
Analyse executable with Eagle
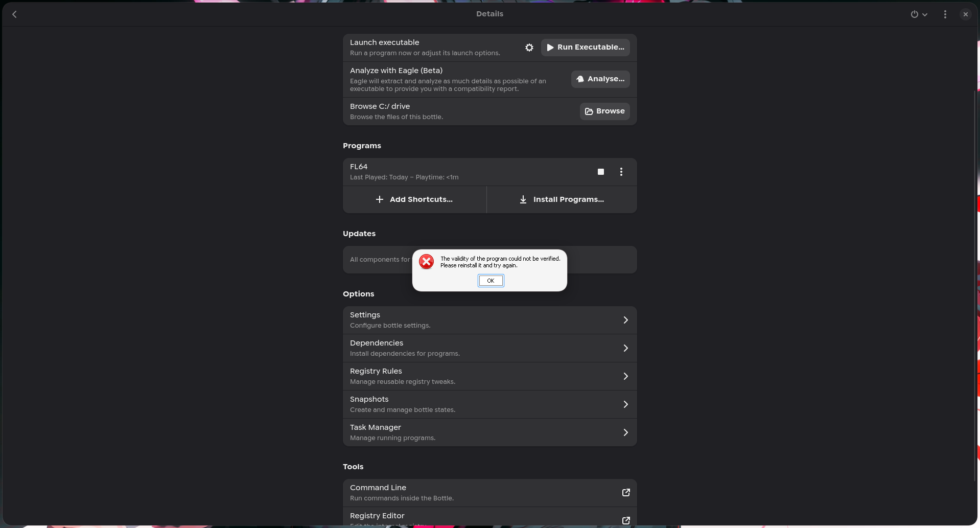pyautogui.click(x=600, y=79)
